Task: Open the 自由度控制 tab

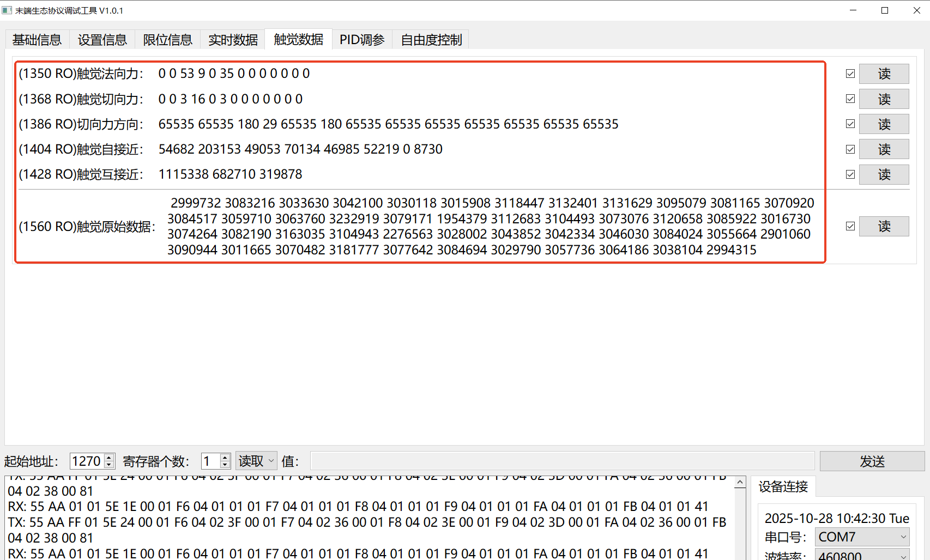Action: (x=430, y=39)
